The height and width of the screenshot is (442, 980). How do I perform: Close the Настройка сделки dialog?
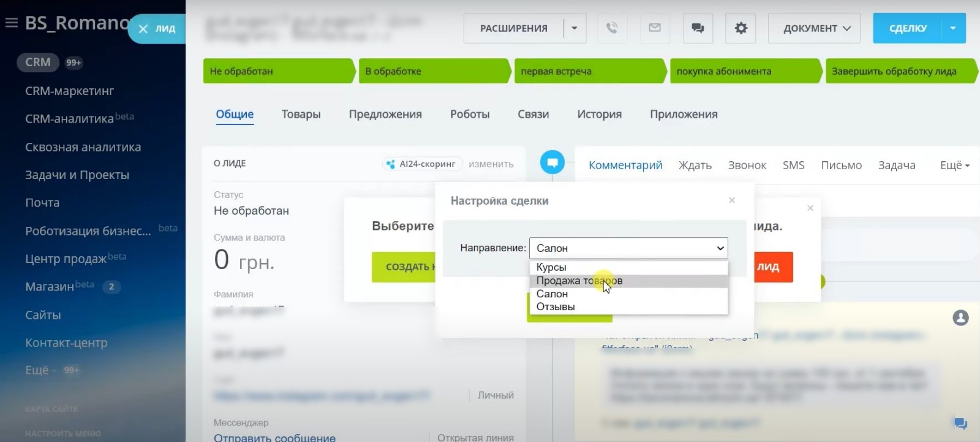point(732,200)
